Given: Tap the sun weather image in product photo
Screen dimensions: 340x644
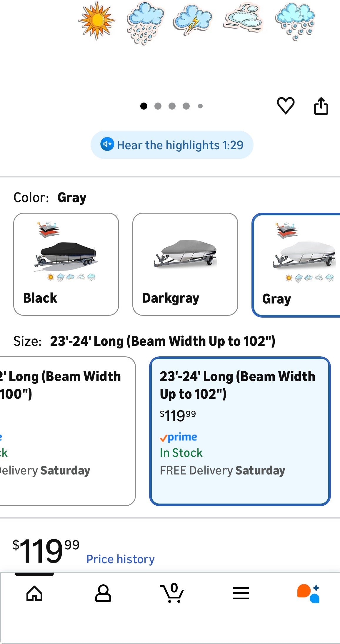Looking at the screenshot, I should (x=96, y=20).
